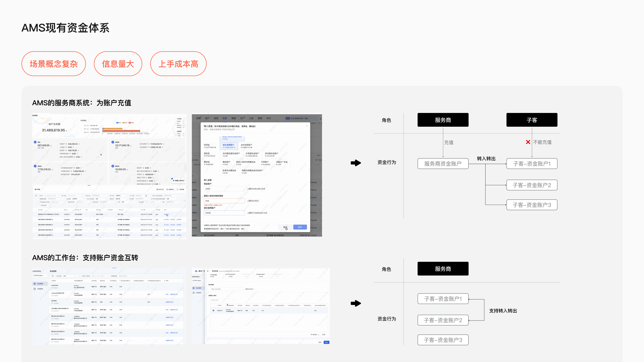Check the row with 帐号ID 42304950

[x=35, y=235]
